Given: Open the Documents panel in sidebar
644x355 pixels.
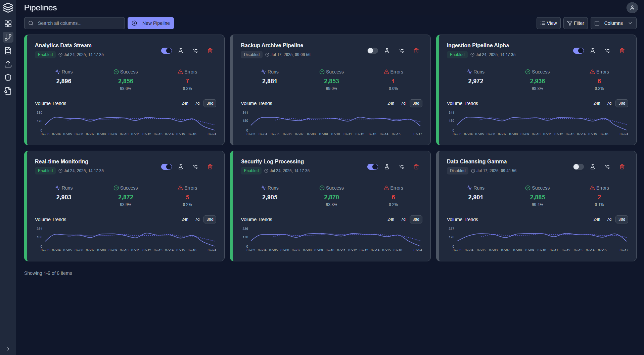Looking at the screenshot, I should [8, 51].
